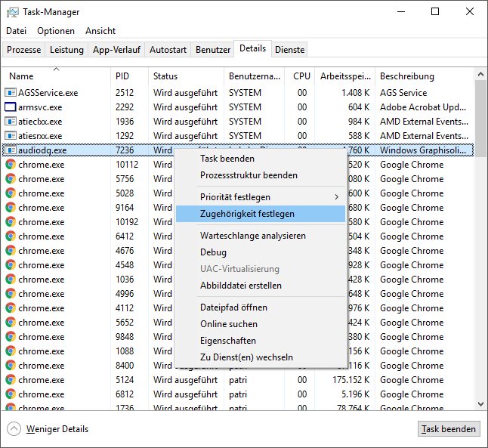
Task: Select the 175.152 K memory value
Action: [351, 379]
